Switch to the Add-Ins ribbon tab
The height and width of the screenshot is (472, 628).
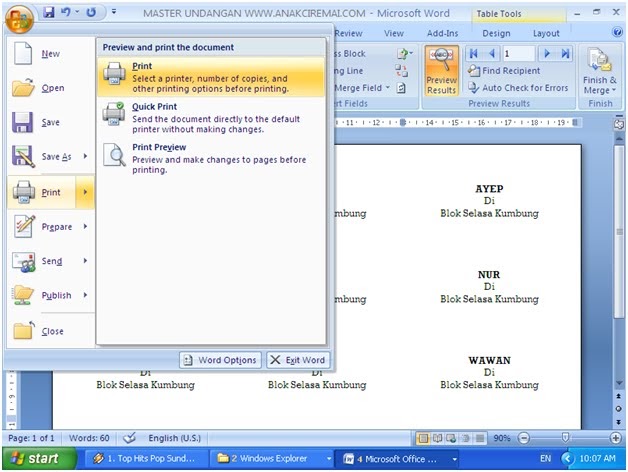click(x=442, y=33)
